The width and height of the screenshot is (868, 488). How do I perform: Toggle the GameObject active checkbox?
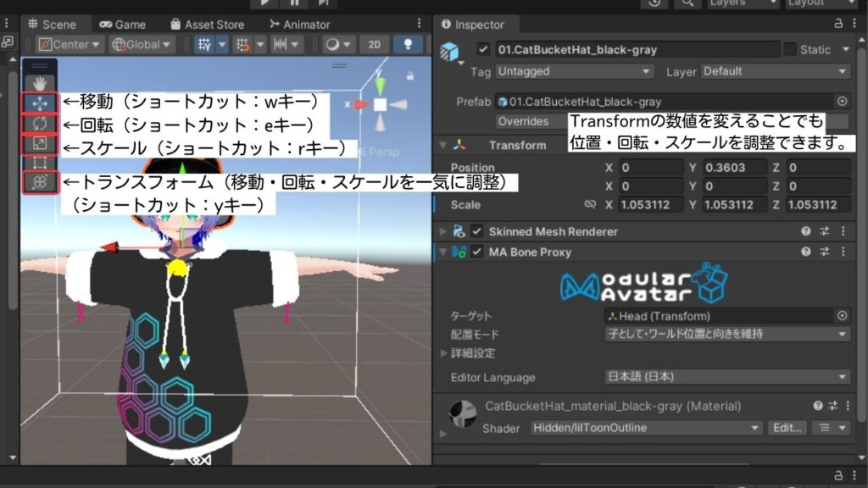click(483, 49)
